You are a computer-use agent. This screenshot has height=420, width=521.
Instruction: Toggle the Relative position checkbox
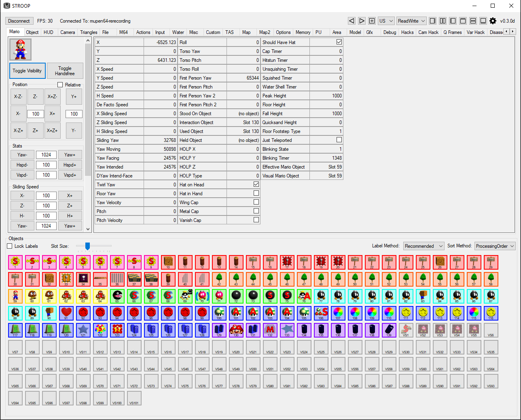60,85
